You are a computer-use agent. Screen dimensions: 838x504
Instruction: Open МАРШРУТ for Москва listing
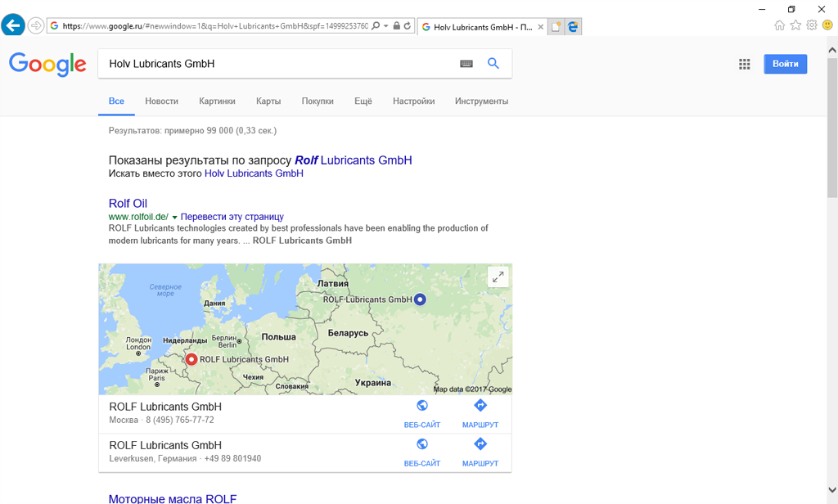(x=480, y=415)
